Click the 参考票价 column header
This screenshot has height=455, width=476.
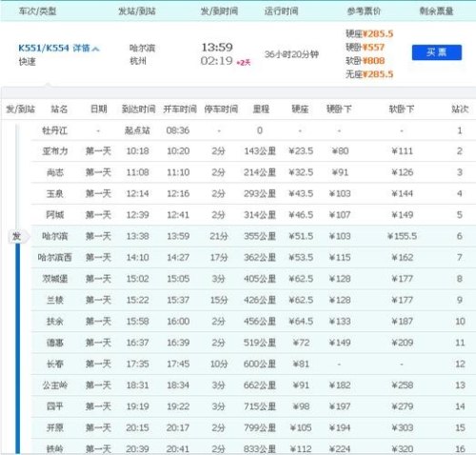pyautogui.click(x=364, y=11)
